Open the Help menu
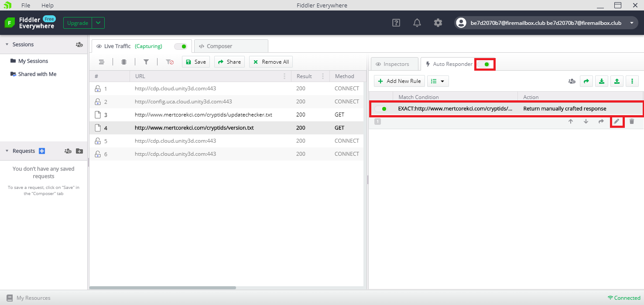The image size is (644, 305). tap(48, 5)
